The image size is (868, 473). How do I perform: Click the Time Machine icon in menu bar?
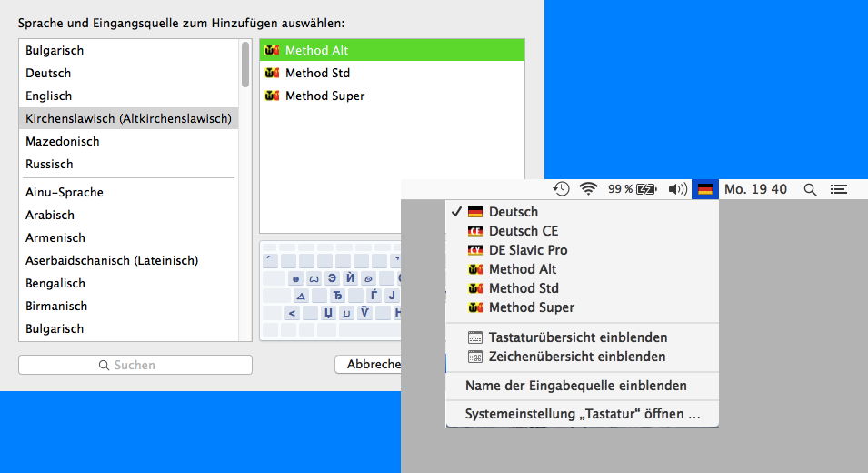tap(562, 189)
